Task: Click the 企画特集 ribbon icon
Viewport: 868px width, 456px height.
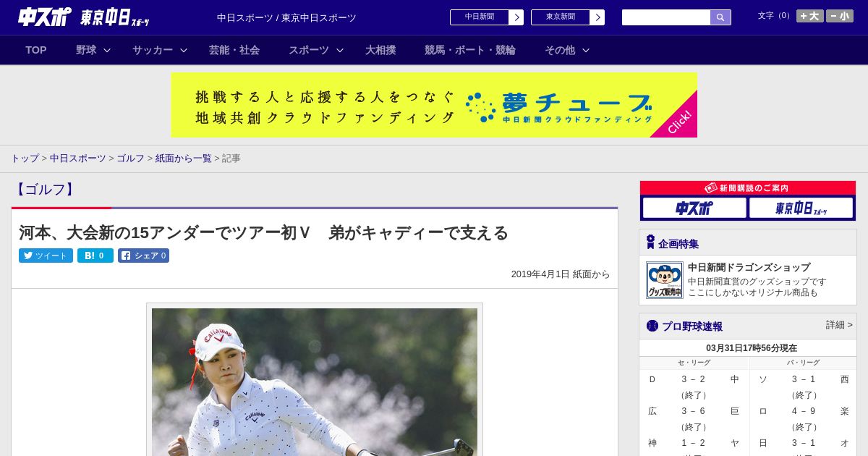Action: (650, 242)
